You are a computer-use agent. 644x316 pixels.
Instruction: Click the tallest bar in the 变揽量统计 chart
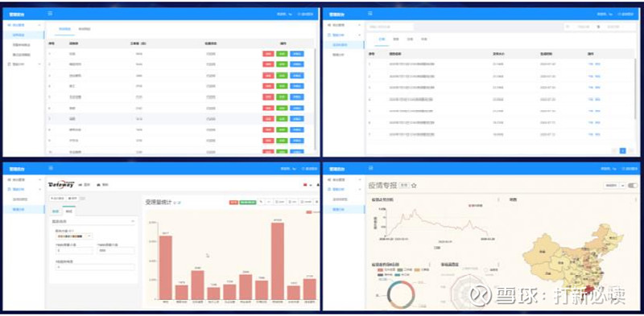278,261
